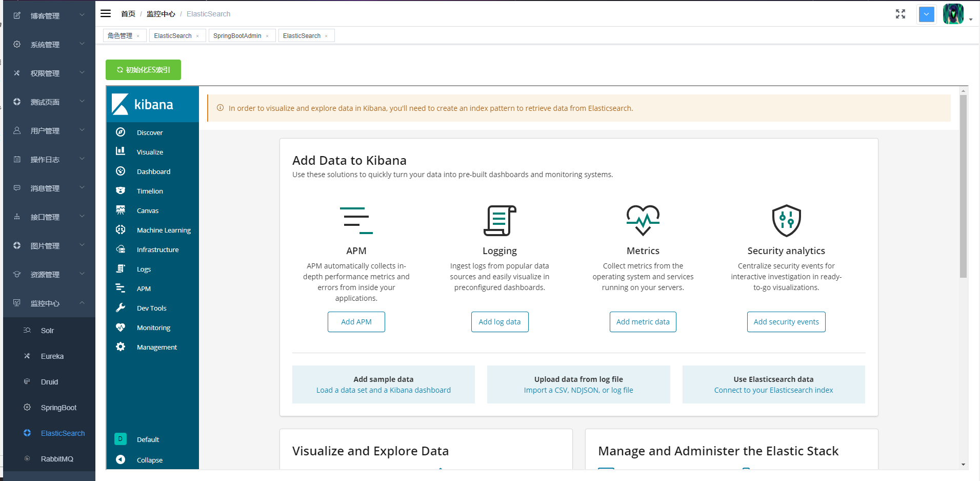The image size is (980, 481).
Task: Open the Visualize bar chart icon
Action: coord(121,151)
